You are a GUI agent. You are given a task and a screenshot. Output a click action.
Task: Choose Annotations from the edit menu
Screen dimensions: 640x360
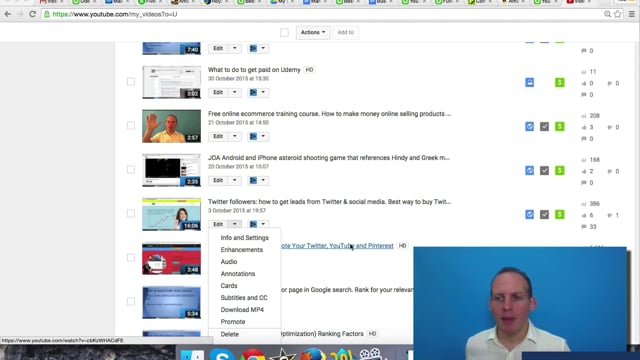[x=244, y=274]
